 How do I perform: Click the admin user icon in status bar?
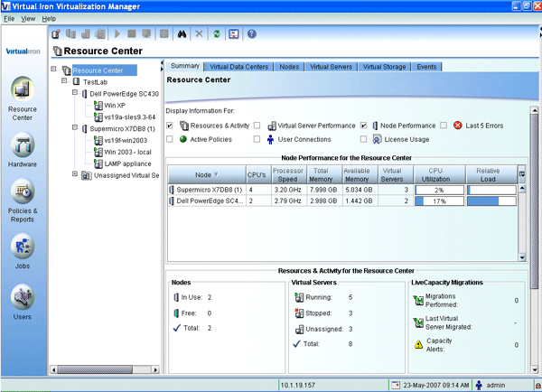pyautogui.click(x=479, y=385)
